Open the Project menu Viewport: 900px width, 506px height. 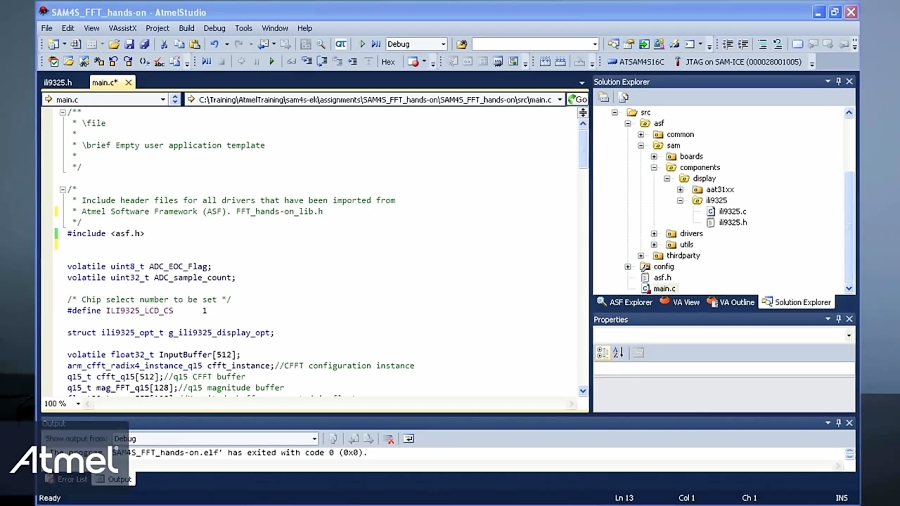[x=157, y=28]
